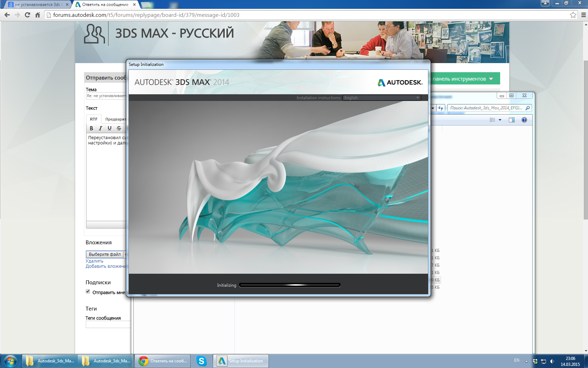588x368 pixels.
Task: Close 'не устанавливается 3ds' tab
Action: click(67, 5)
